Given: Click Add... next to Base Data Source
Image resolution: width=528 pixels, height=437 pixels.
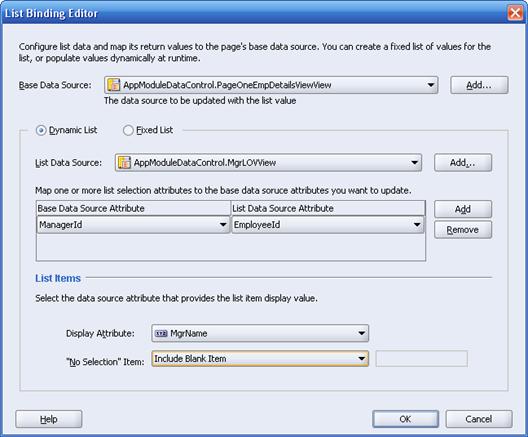Looking at the screenshot, I should coord(479,85).
